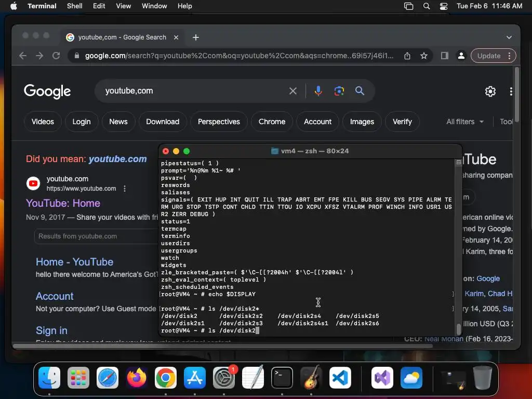Search by image with Google Lens icon
The image size is (532, 399).
point(339,91)
